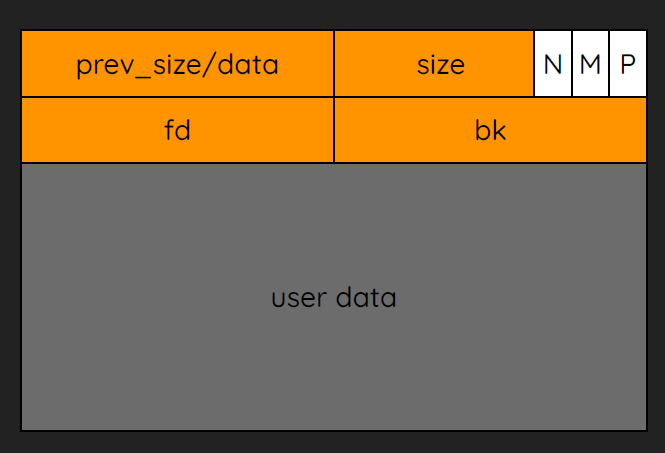Click the 'prev_size/data' text label
The height and width of the screenshot is (453, 665).
click(177, 65)
